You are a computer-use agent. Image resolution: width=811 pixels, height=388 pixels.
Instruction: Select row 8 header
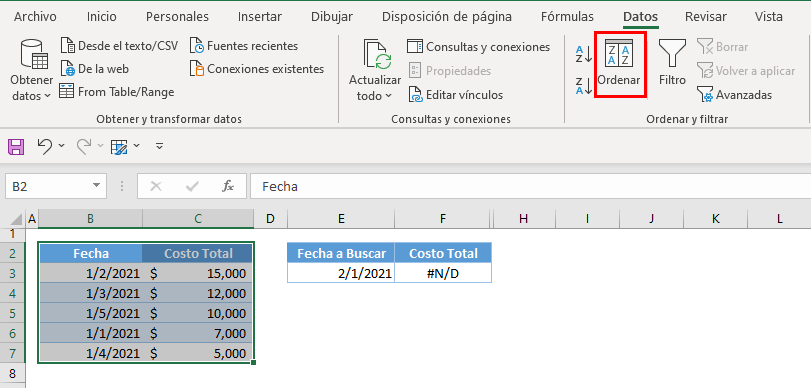point(12,373)
